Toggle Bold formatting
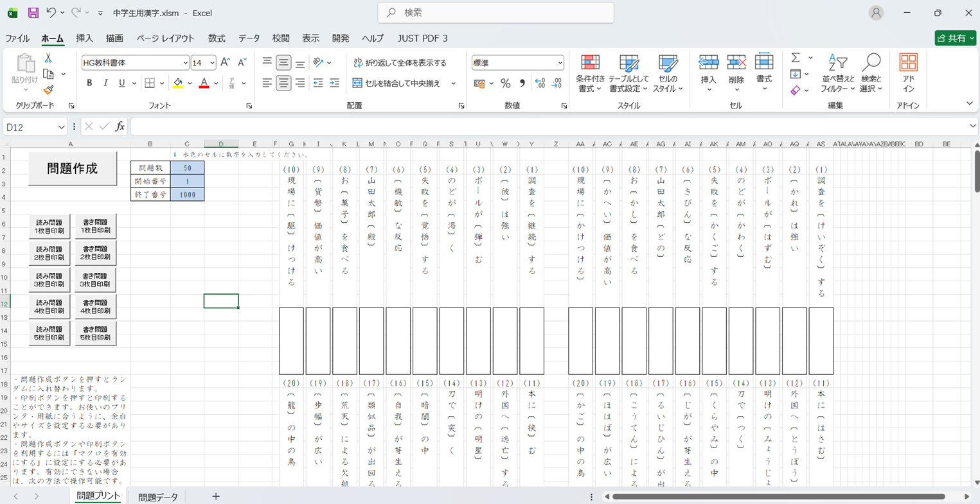 [89, 83]
